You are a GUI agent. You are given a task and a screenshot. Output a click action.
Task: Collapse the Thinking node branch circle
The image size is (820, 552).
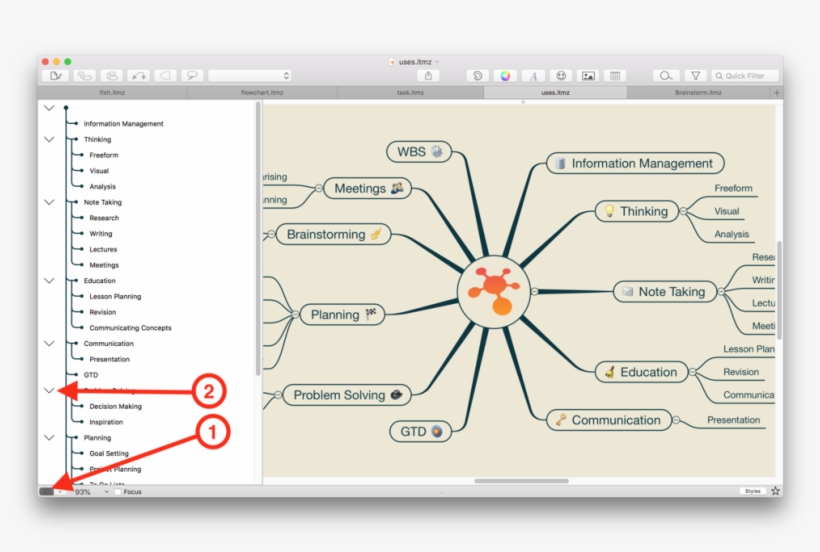pyautogui.click(x=683, y=211)
